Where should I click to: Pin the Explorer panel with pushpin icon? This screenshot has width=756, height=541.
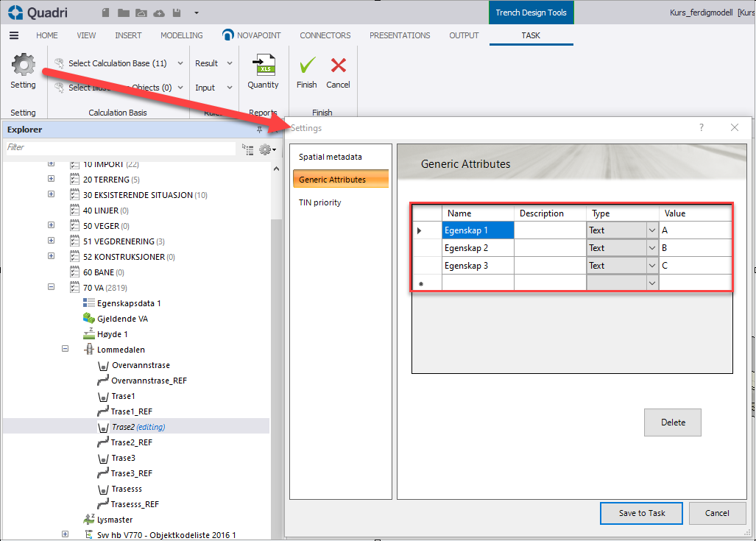(259, 130)
